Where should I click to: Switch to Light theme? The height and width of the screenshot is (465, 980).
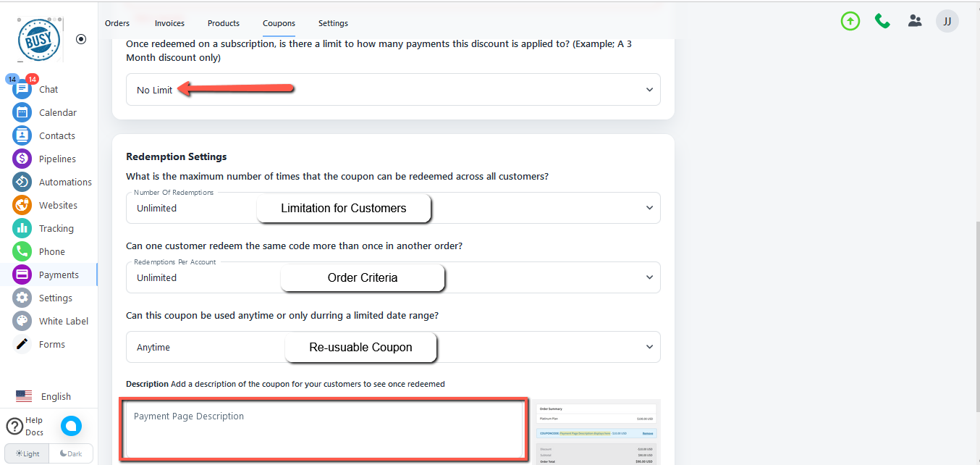coord(28,453)
